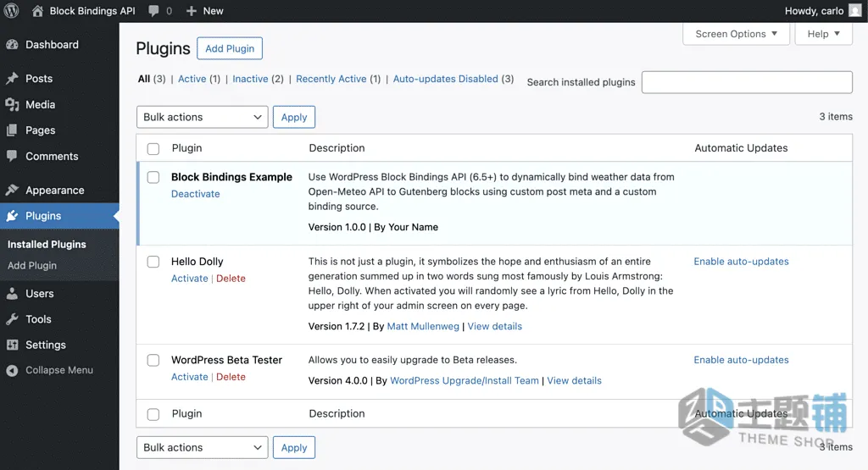Viewport: 868px width, 470px height.
Task: Expand the Help tab
Action: click(823, 34)
